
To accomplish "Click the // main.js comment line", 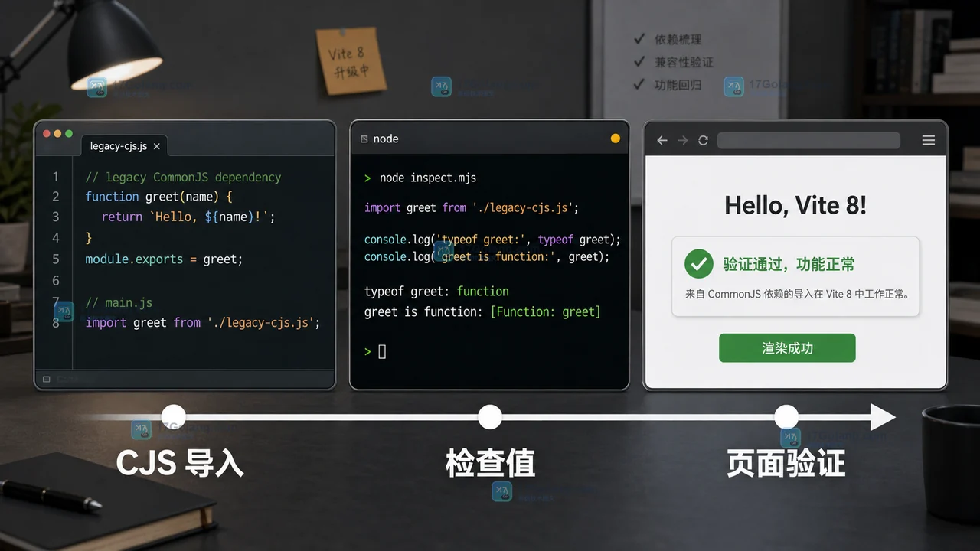I will click(x=120, y=303).
